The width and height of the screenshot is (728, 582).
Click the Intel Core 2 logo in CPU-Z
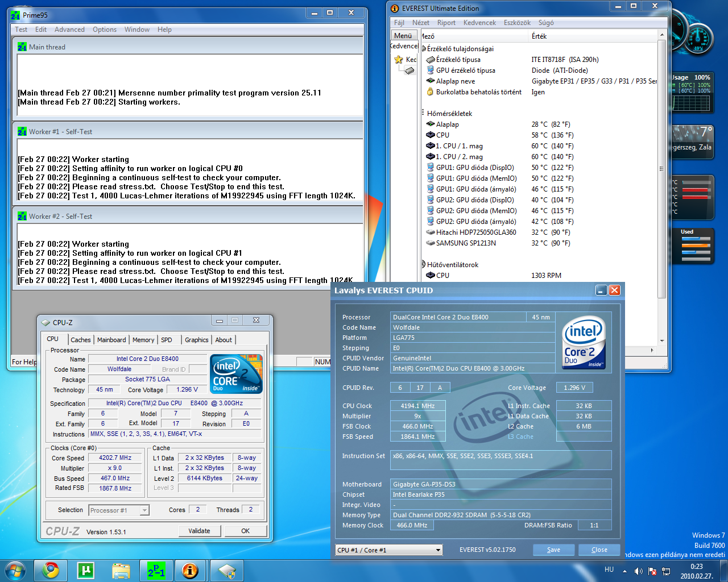(x=236, y=373)
